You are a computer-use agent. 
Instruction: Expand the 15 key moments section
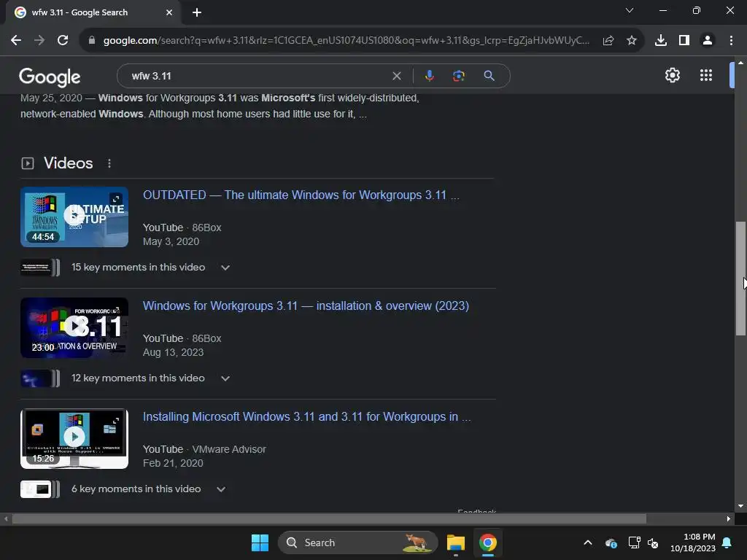(x=225, y=268)
